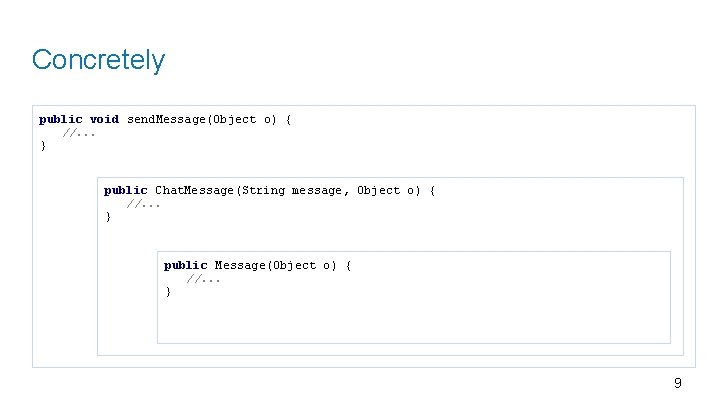Click the comment under sendMessage

[x=79, y=134]
